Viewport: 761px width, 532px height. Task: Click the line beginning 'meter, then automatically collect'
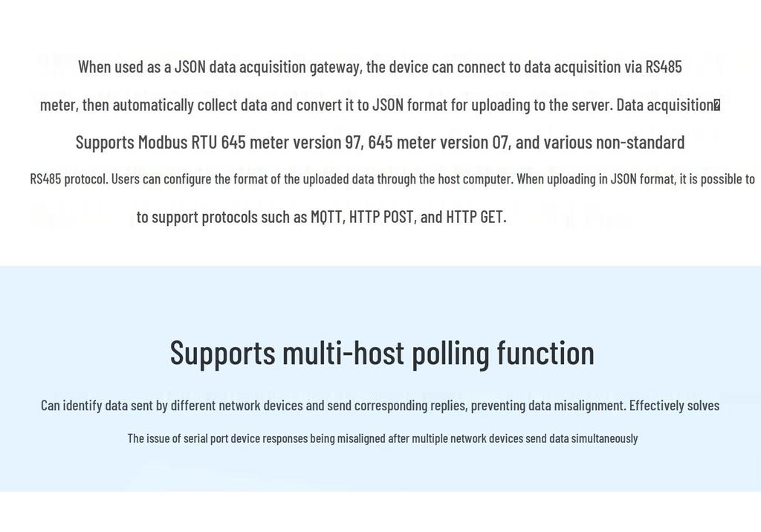[380, 105]
